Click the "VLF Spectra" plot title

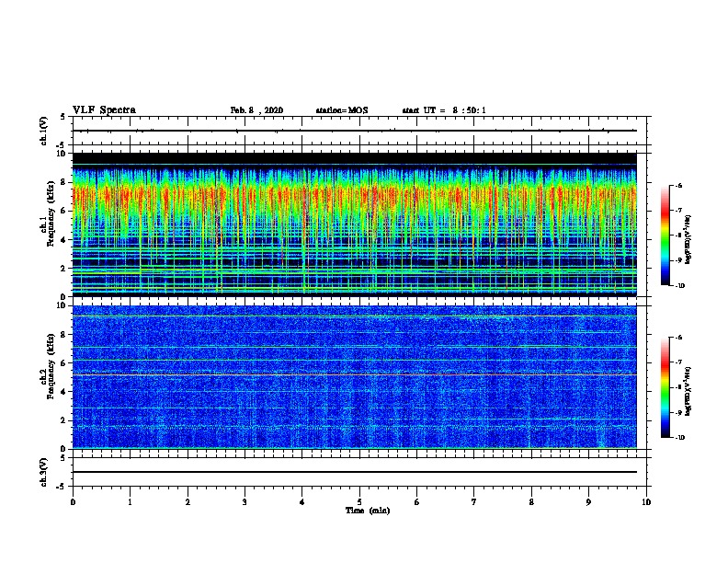click(x=104, y=110)
